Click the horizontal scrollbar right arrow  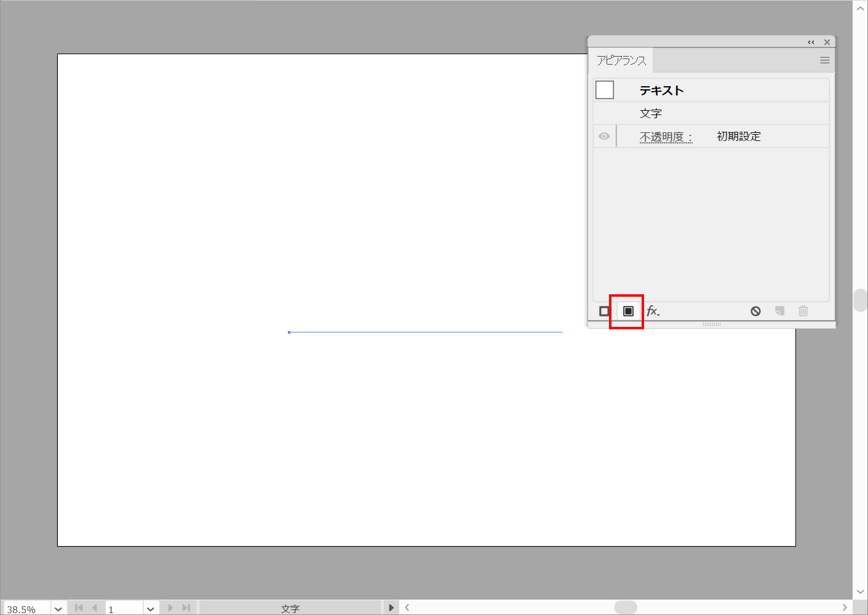pyautogui.click(x=845, y=608)
